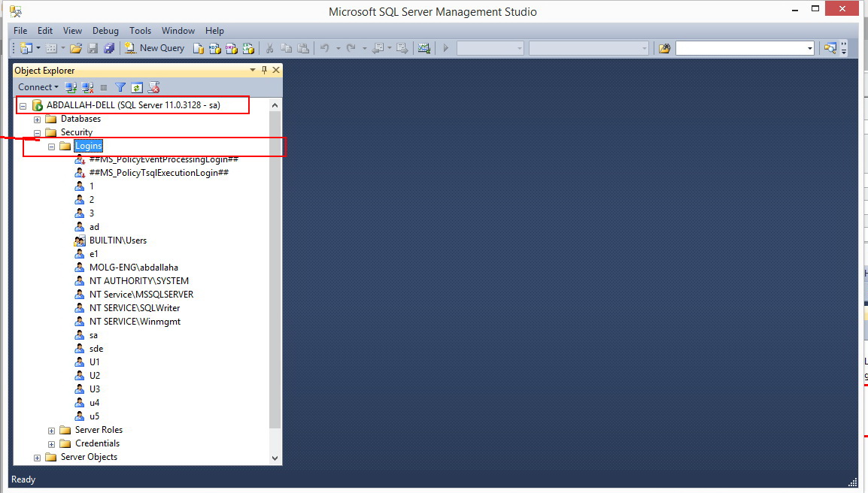868x493 pixels.
Task: Open the View menu
Action: click(x=72, y=30)
